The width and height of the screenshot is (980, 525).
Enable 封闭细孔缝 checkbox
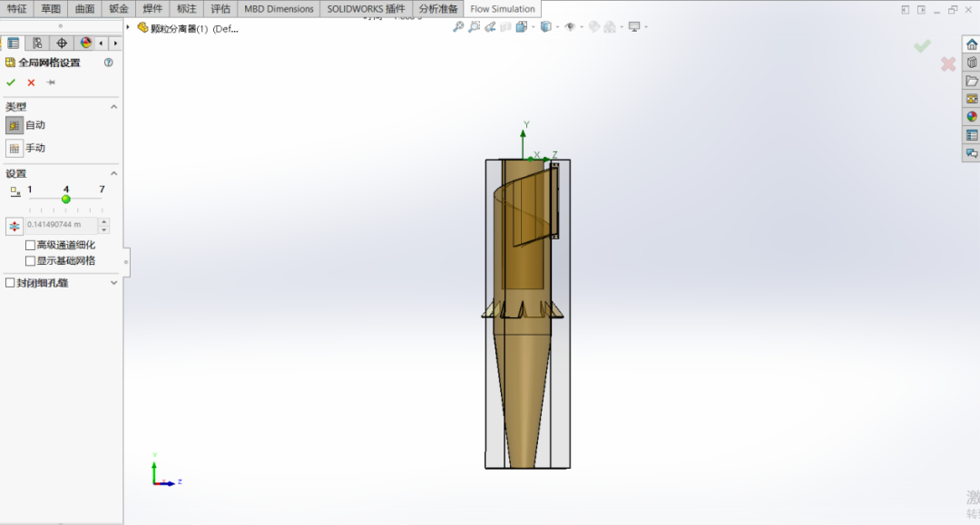[10, 283]
